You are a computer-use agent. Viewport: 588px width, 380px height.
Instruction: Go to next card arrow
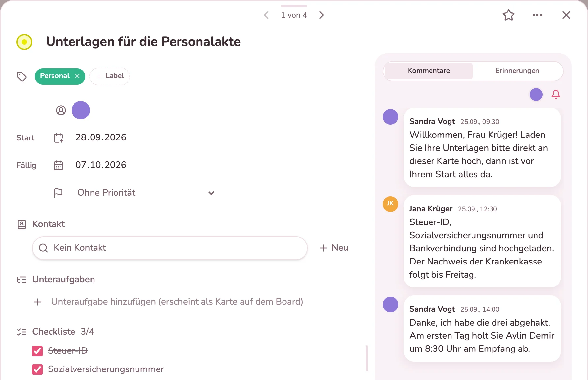[322, 15]
